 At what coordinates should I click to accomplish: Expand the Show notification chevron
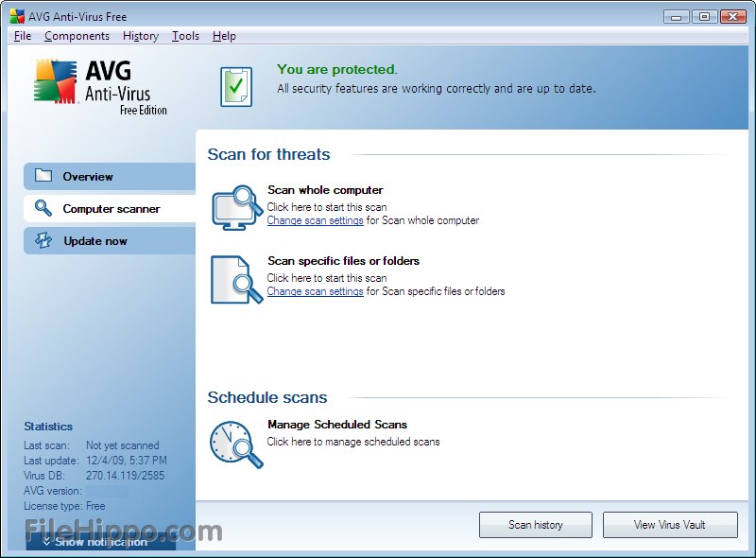click(x=46, y=542)
